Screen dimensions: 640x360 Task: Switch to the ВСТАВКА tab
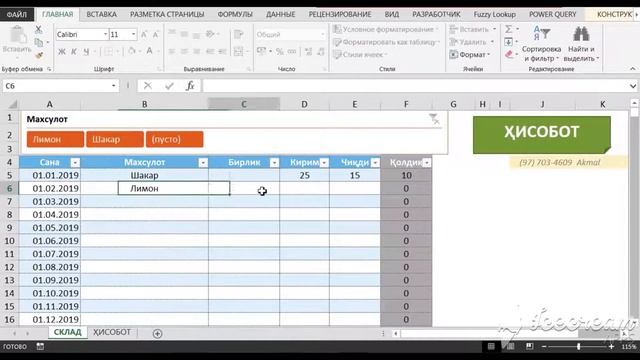(x=101, y=14)
